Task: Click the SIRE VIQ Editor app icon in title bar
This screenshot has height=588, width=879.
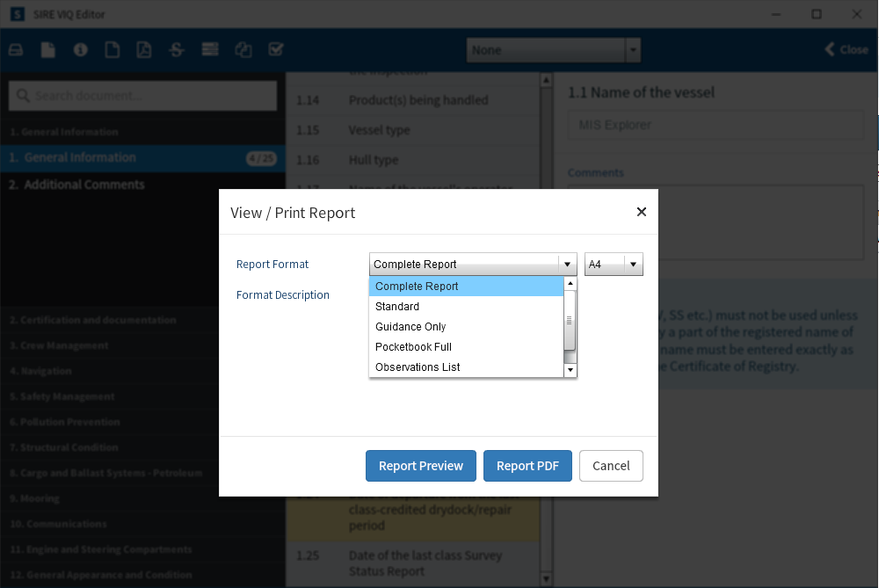Action: pyautogui.click(x=17, y=14)
